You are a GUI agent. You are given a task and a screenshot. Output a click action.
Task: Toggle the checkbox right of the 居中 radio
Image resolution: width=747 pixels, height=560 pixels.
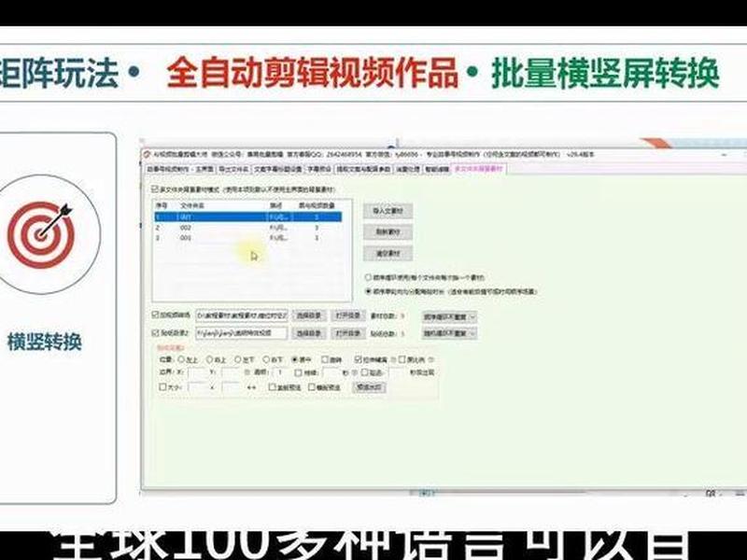(325, 359)
